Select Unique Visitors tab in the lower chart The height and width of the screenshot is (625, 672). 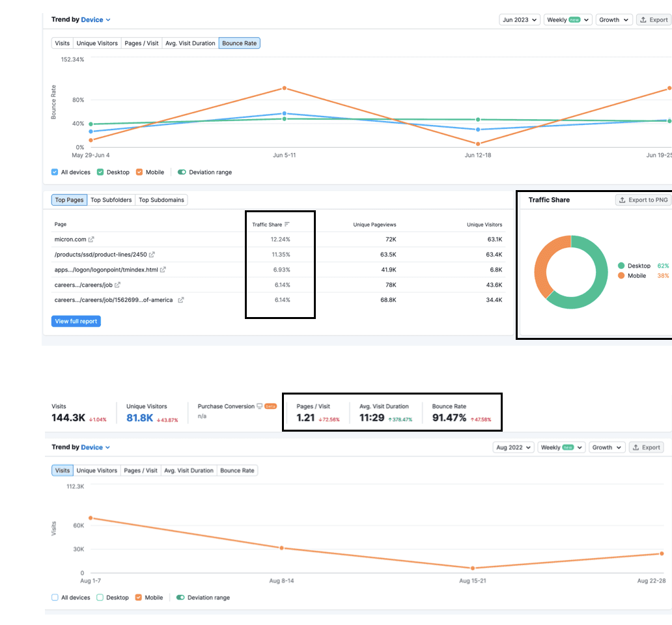coord(97,470)
